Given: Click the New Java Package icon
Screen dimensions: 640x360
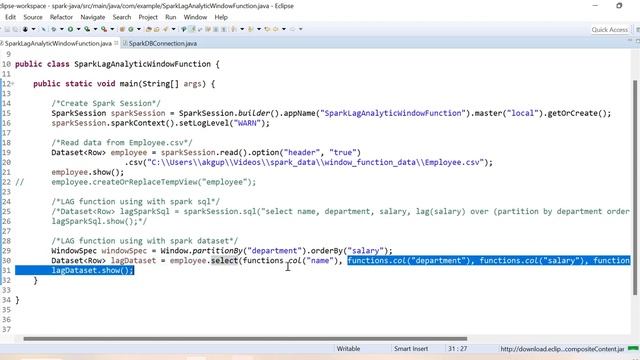Looking at the screenshot, I should (122, 29).
